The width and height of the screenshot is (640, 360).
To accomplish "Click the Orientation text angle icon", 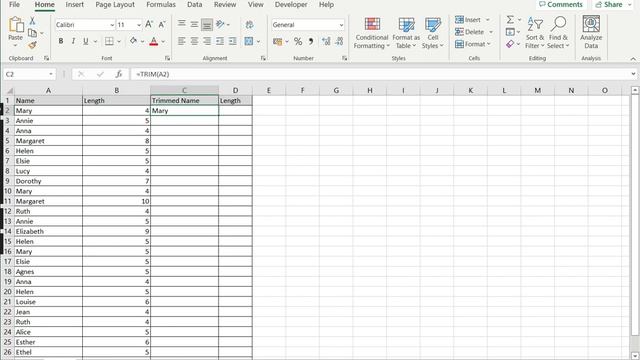I will [220, 24].
